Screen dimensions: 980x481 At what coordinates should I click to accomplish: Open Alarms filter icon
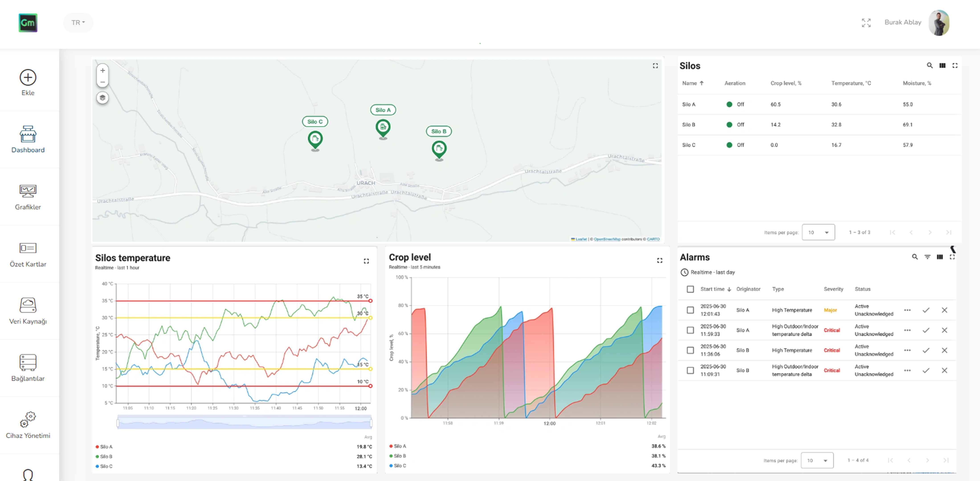pos(927,257)
